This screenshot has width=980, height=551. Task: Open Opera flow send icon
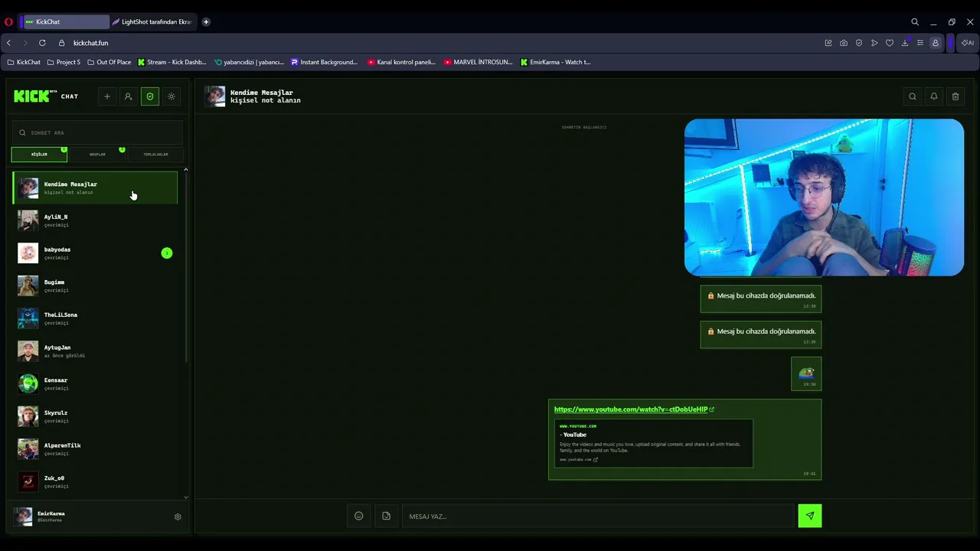click(x=874, y=43)
